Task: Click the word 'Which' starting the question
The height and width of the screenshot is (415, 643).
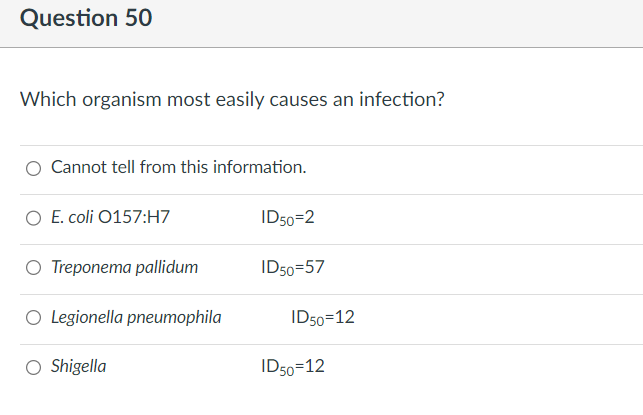Action: tap(48, 99)
